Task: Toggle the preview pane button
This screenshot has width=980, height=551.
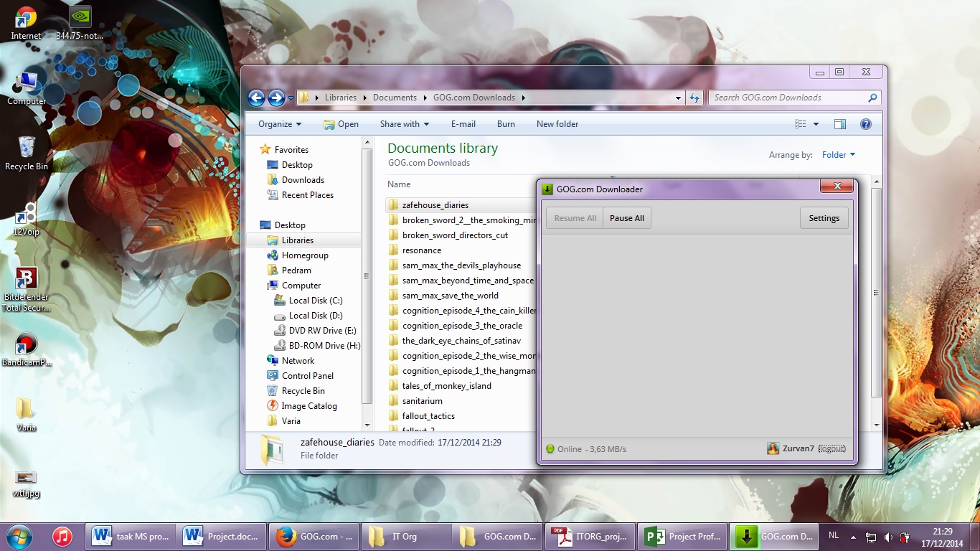Action: coord(840,124)
